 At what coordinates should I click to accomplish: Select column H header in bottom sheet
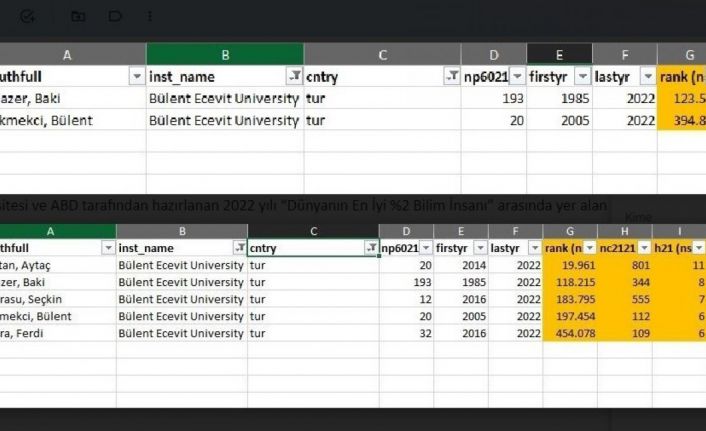tap(625, 231)
